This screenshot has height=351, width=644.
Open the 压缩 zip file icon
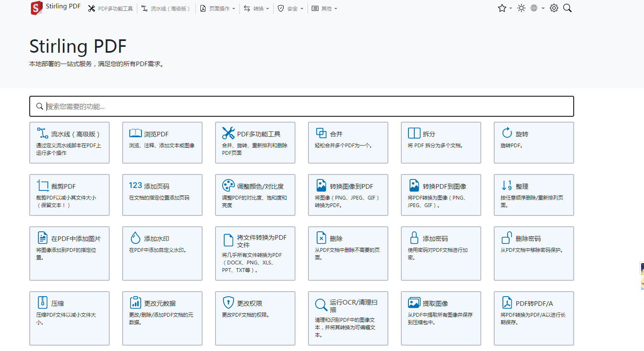click(x=42, y=302)
